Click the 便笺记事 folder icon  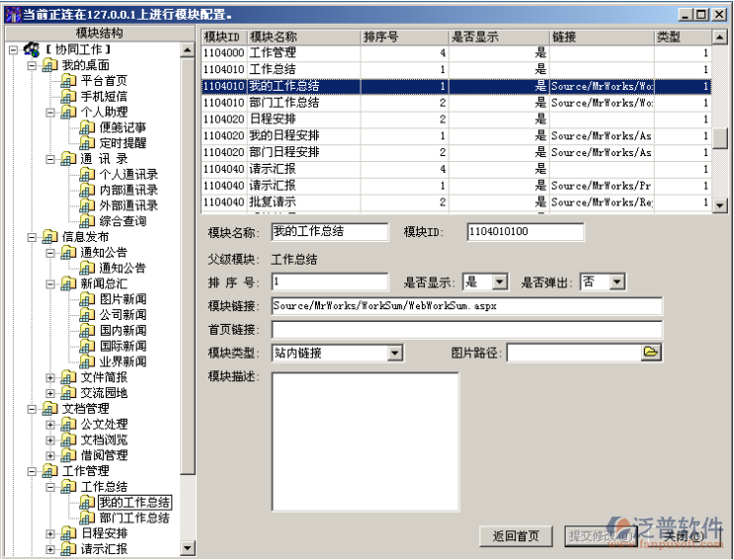87,127
